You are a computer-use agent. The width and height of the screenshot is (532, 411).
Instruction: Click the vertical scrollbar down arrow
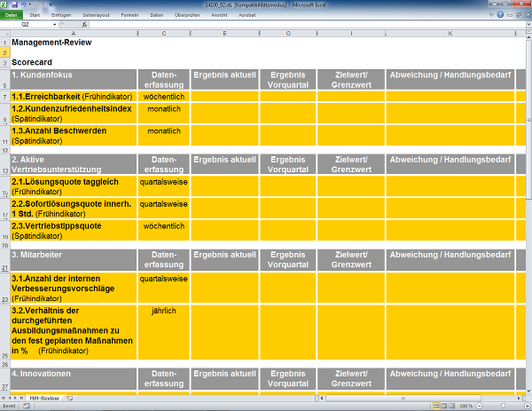pyautogui.click(x=527, y=391)
